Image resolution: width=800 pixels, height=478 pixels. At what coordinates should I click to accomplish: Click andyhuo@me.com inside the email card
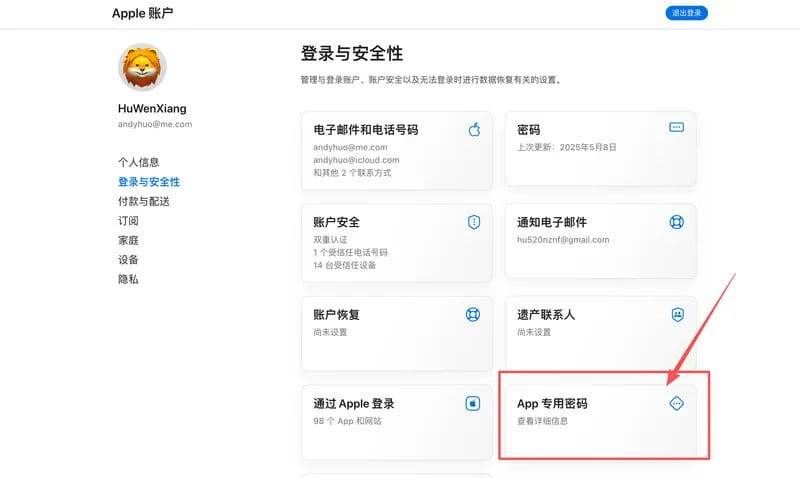[350, 147]
